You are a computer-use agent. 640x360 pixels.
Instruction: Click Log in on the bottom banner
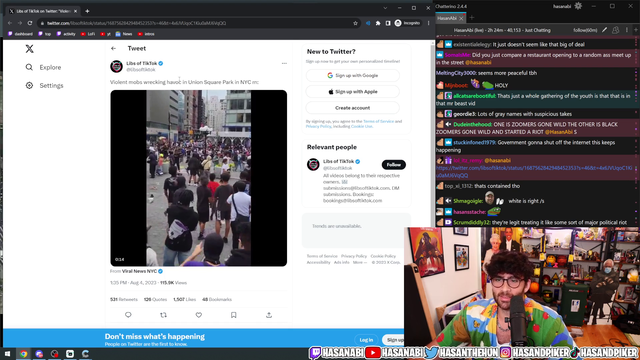click(x=366, y=340)
